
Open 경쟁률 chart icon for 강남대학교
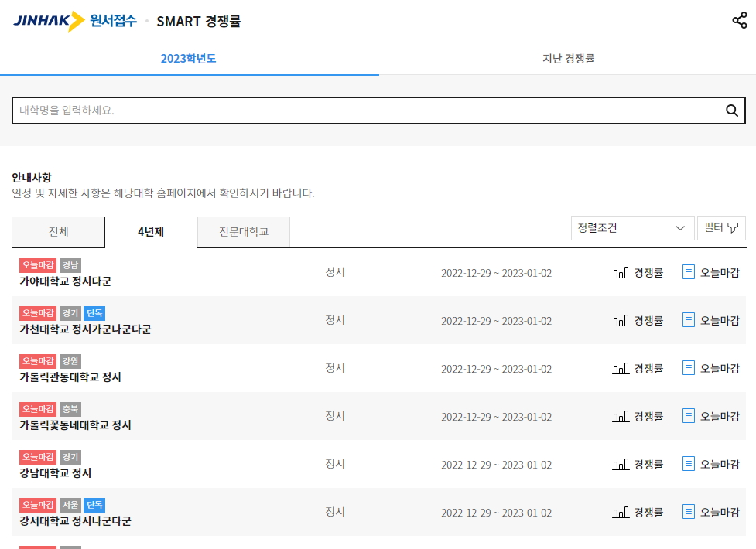click(621, 465)
